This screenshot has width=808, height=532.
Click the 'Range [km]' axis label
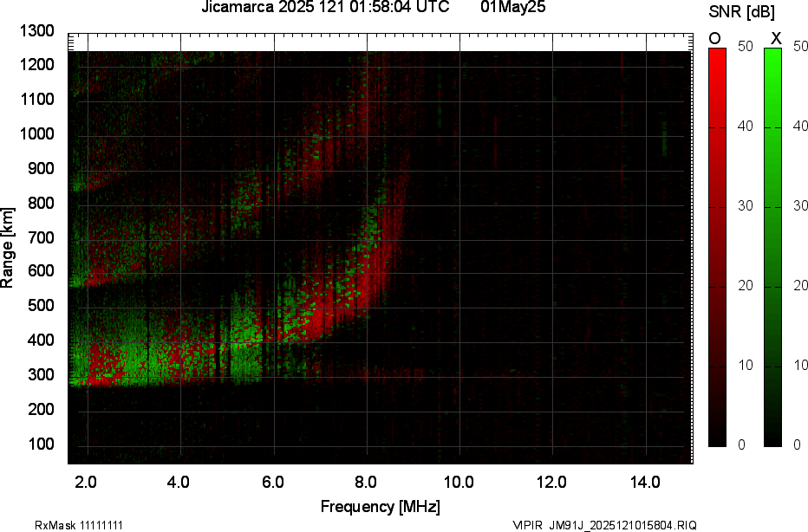[x=7, y=248]
